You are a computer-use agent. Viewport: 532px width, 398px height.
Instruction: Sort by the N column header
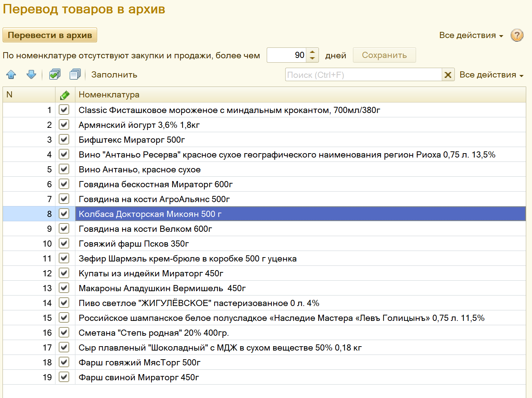29,95
